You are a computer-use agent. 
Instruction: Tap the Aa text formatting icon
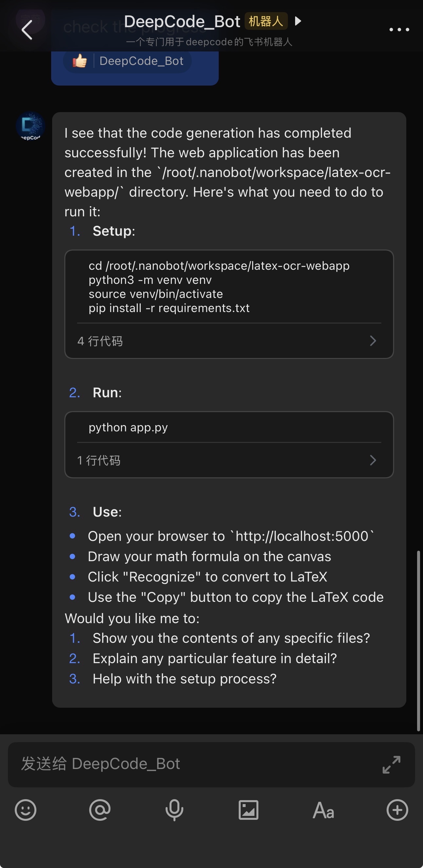pos(323,810)
